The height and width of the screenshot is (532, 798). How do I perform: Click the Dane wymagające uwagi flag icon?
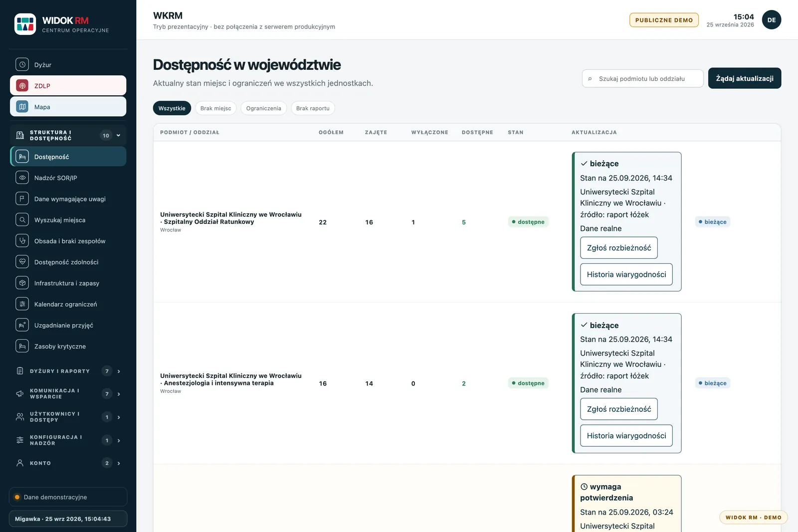pos(22,199)
